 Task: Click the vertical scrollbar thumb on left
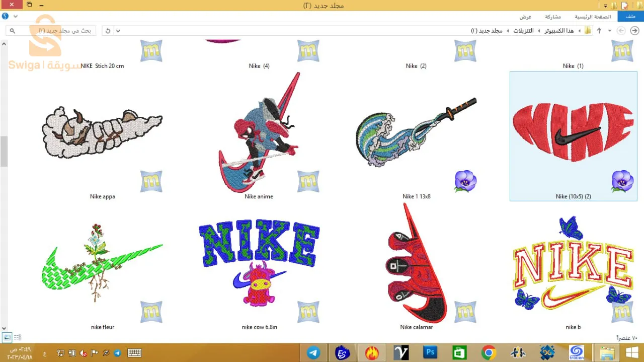pos(4,151)
